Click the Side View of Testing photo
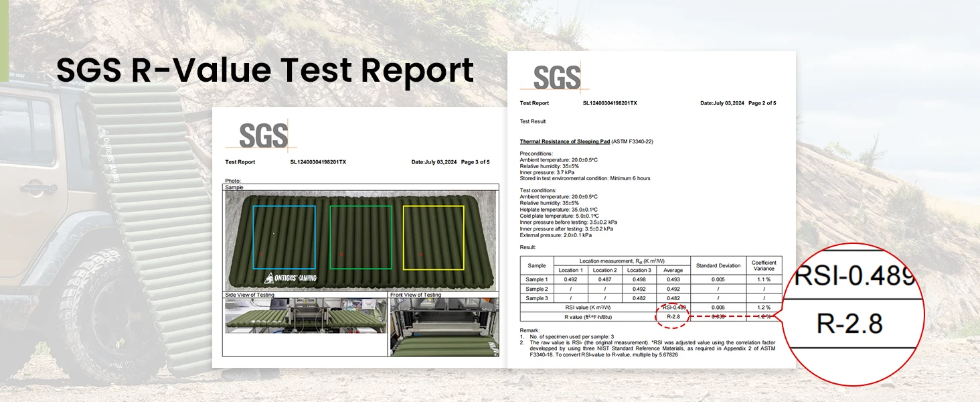Image resolution: width=980 pixels, height=402 pixels. click(x=306, y=316)
